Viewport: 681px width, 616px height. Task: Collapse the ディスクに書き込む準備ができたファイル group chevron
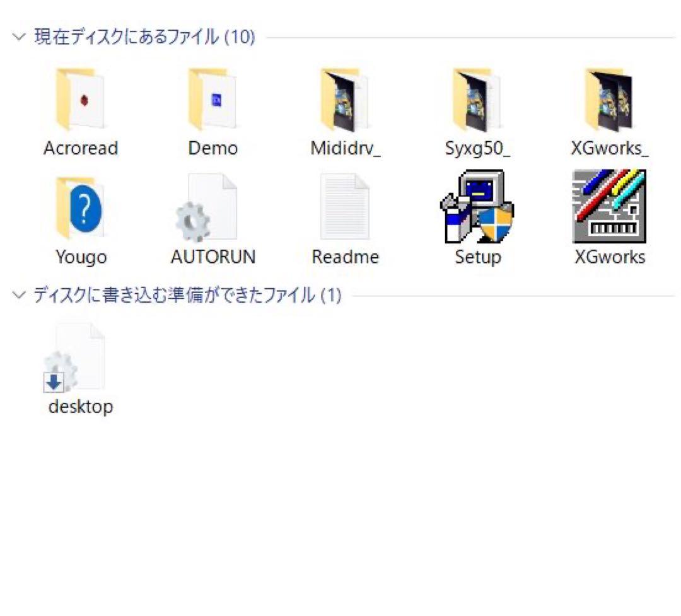(x=19, y=296)
